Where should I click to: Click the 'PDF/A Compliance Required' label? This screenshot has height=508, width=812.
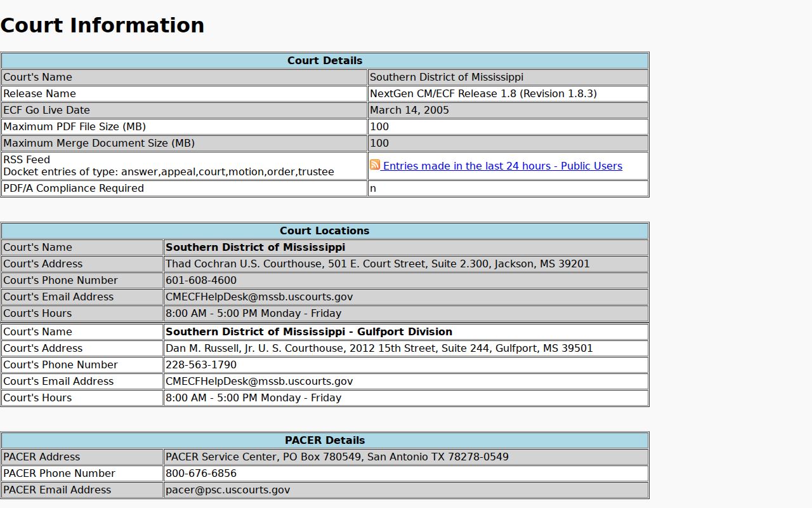click(x=74, y=188)
